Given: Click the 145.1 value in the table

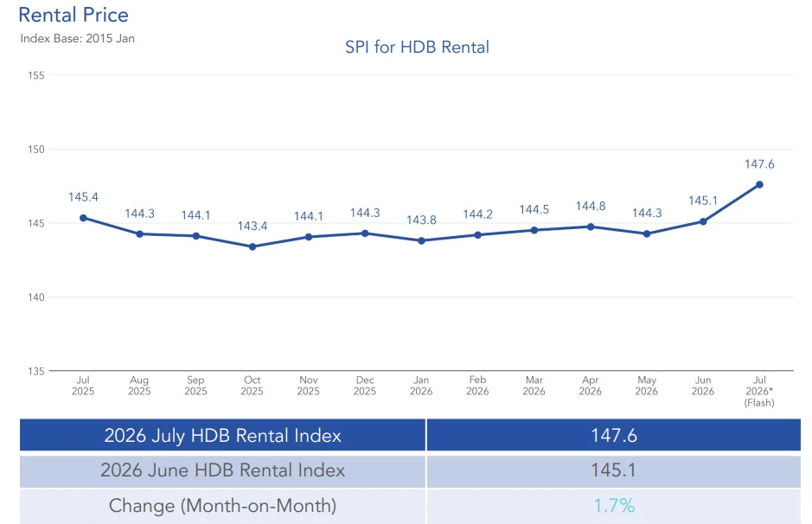Looking at the screenshot, I should 614,470.
